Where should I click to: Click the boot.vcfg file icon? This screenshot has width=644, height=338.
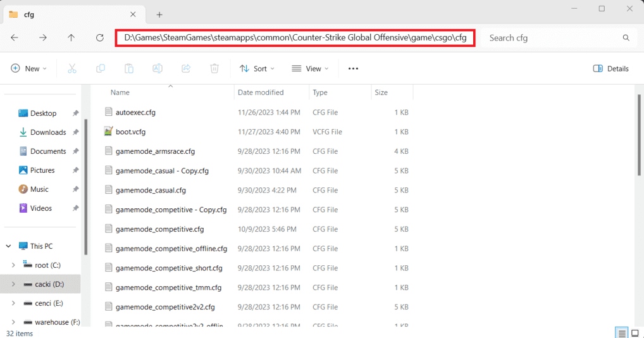click(108, 132)
